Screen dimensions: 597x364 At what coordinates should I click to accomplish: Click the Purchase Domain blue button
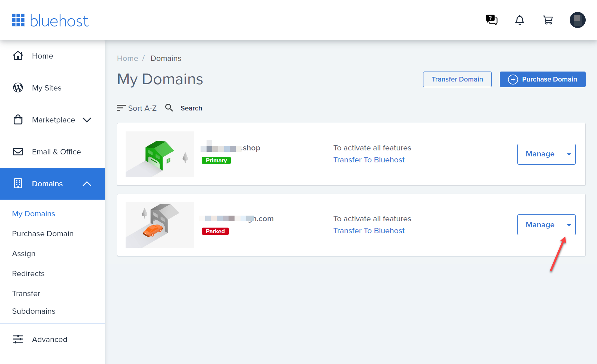coord(543,79)
